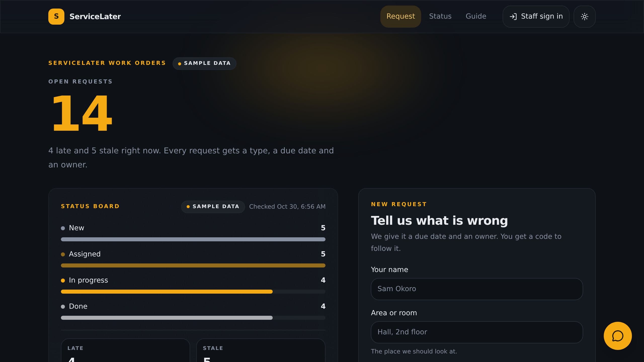
Task: Click the Area or room input field
Action: (x=477, y=332)
